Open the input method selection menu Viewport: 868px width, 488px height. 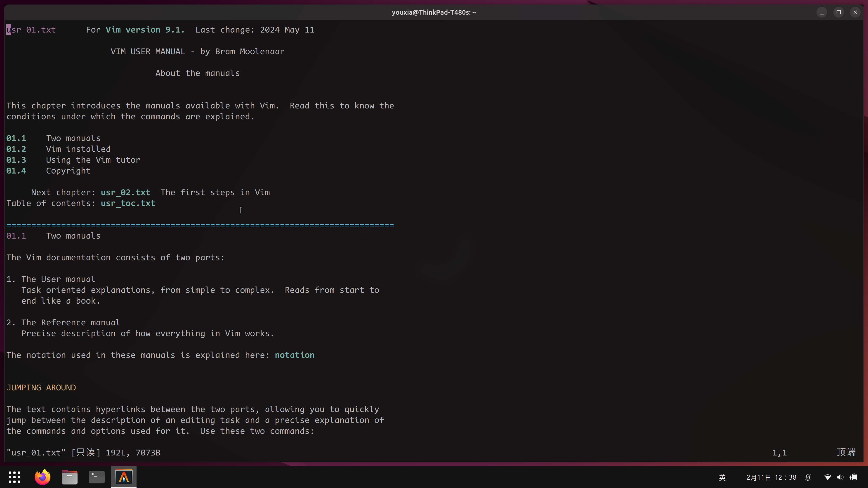pos(722,477)
